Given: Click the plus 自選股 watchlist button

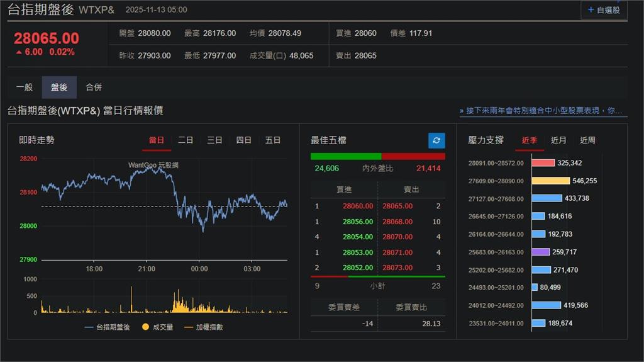Looking at the screenshot, I should (603, 10).
